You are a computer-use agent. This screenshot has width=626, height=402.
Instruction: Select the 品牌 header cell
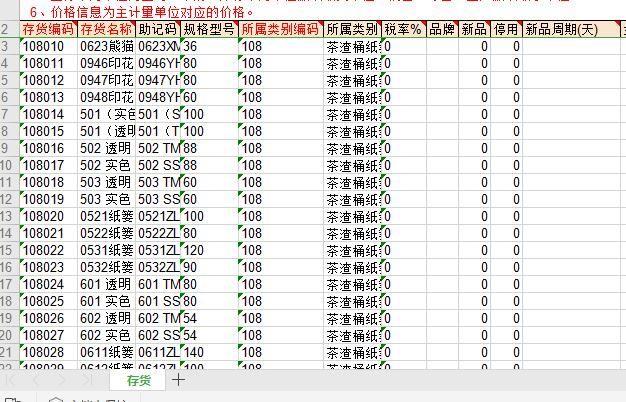pos(442,29)
